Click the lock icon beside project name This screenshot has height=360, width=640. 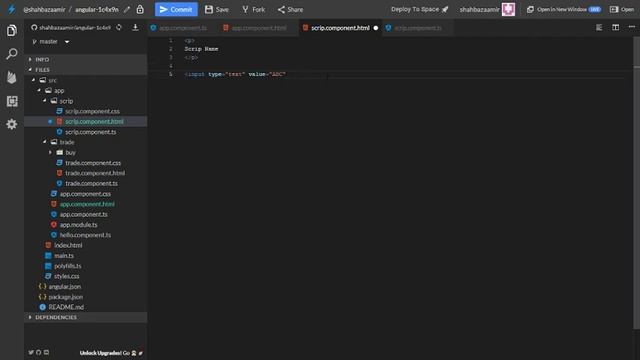[140, 9]
